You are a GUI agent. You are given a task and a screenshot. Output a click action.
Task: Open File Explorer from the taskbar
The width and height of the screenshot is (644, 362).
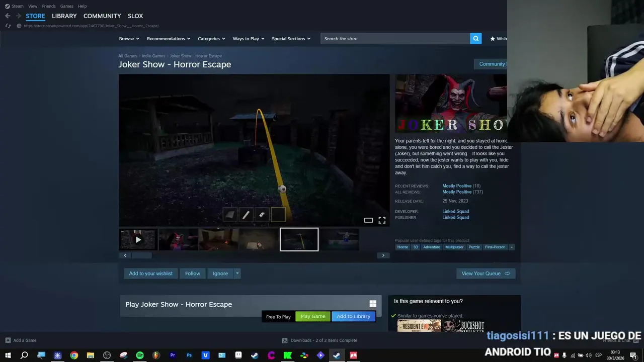91,355
